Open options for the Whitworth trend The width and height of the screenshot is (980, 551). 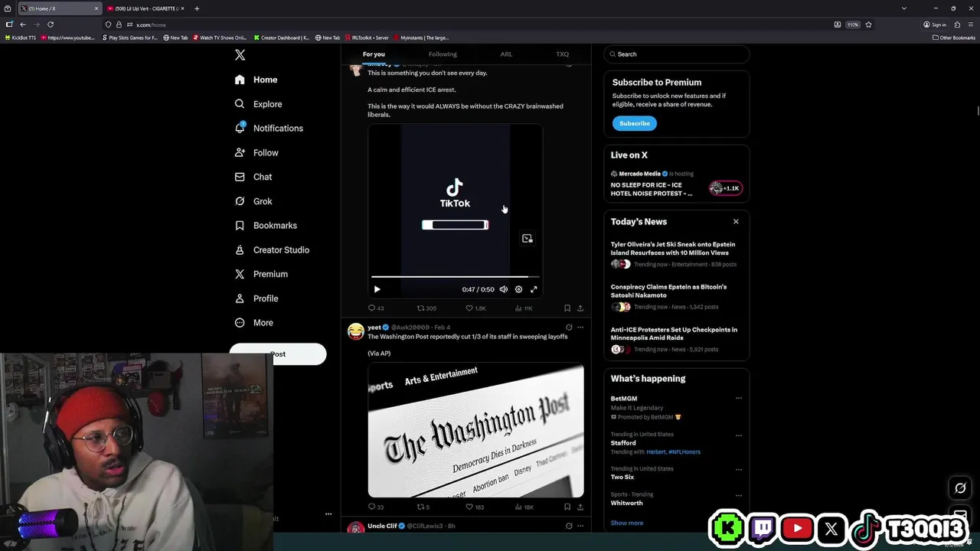pyautogui.click(x=739, y=495)
